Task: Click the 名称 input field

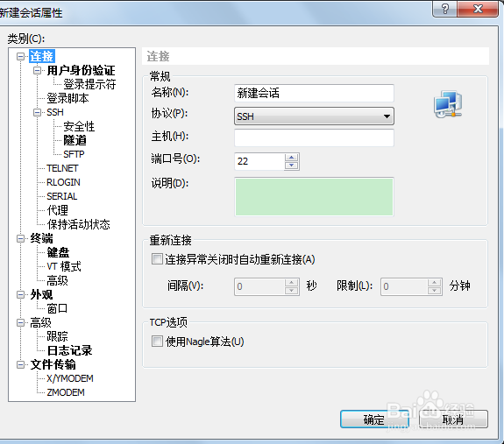Action: coord(314,93)
